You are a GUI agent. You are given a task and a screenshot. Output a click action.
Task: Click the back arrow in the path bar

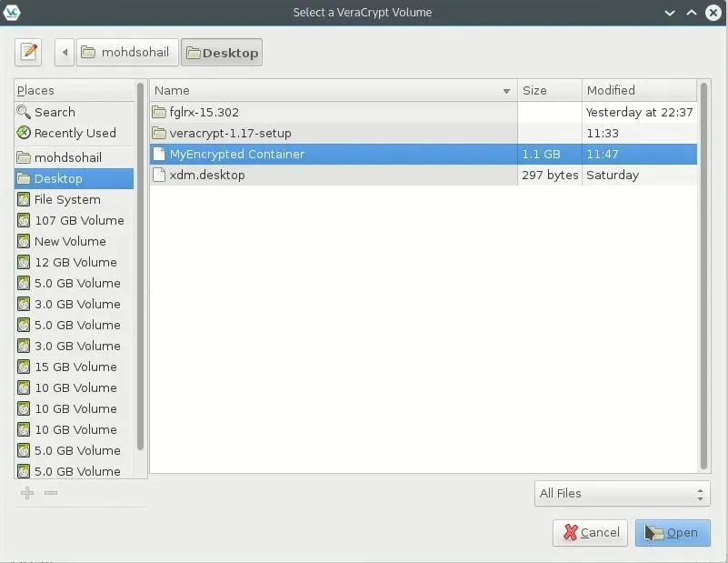pyautogui.click(x=65, y=53)
